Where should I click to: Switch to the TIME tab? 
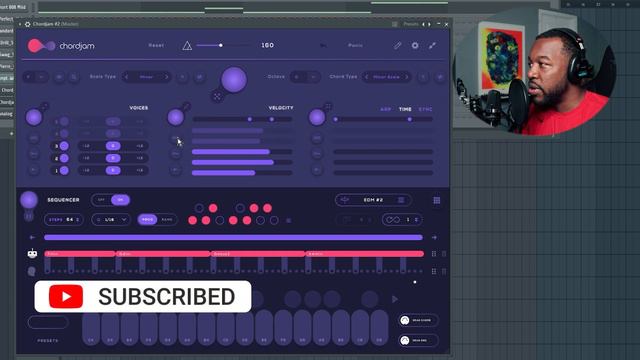click(x=405, y=109)
